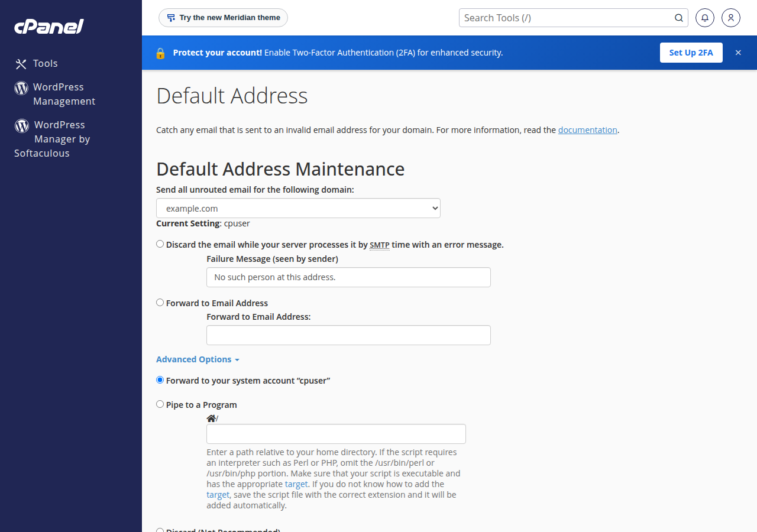Screen dimensions: 757x532
Task: Click the paint roller icon in Meridian button
Action: pyautogui.click(x=171, y=18)
